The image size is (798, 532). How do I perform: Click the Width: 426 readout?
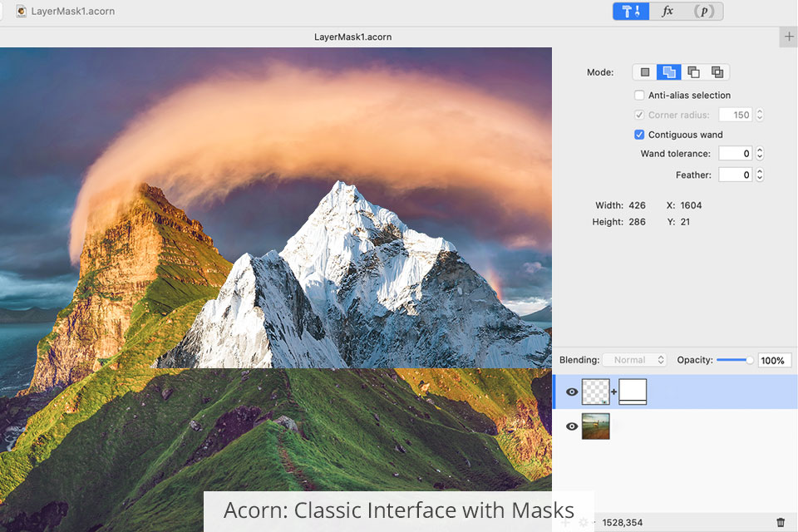coord(620,205)
